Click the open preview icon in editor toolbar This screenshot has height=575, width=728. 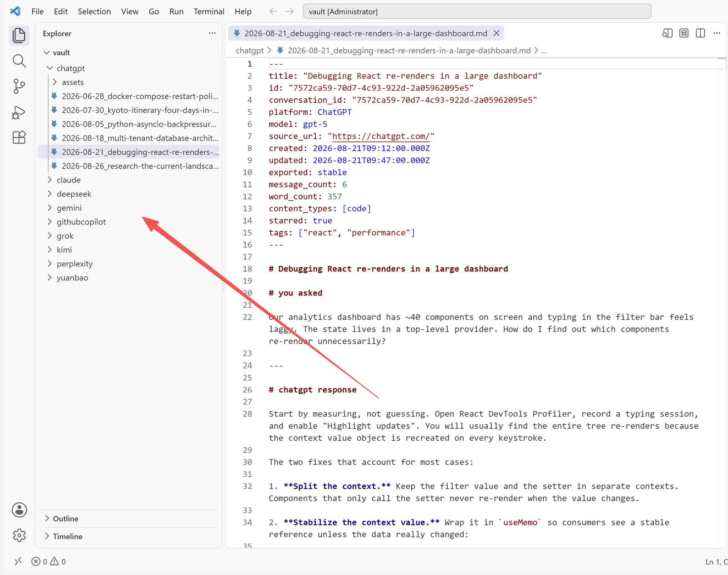coord(684,33)
